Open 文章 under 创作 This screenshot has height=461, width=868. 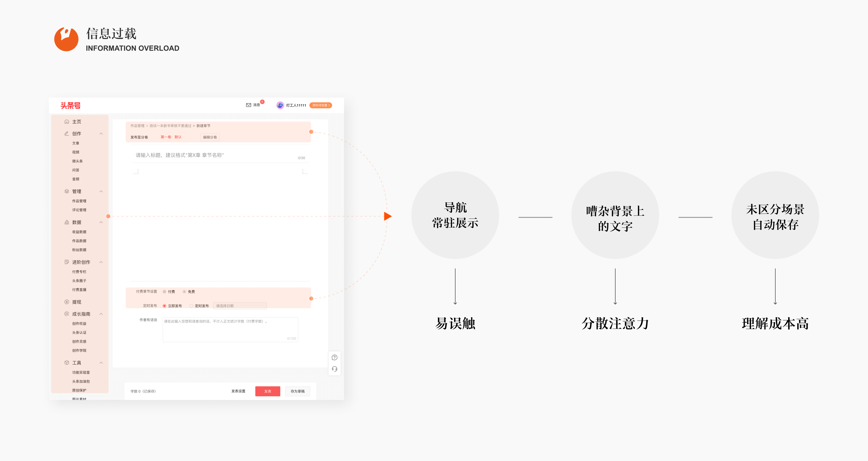coord(75,143)
